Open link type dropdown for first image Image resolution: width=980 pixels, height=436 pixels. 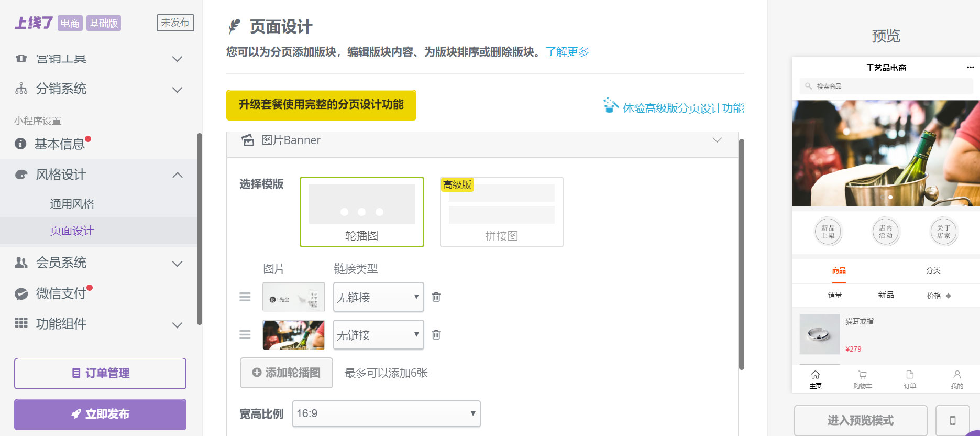click(378, 297)
